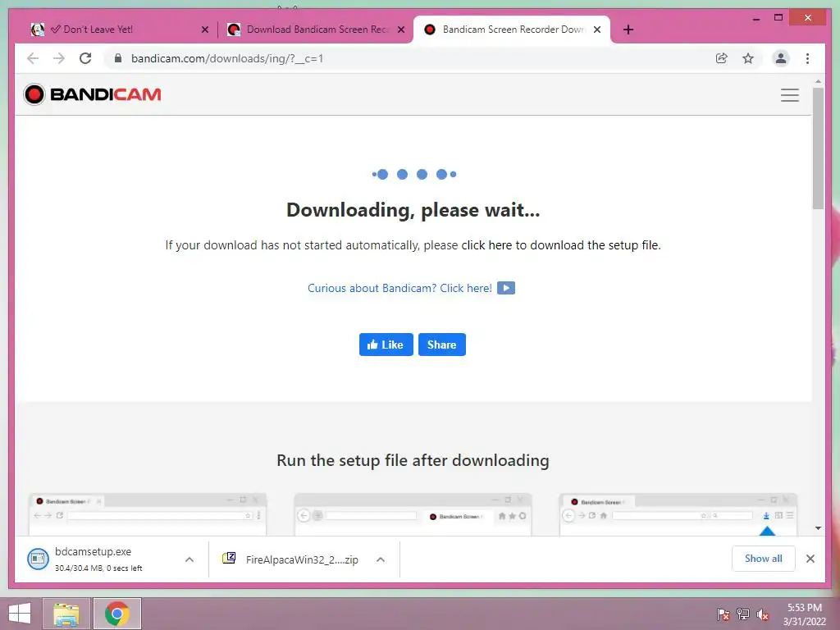Click the muted volume tray icon

click(762, 614)
